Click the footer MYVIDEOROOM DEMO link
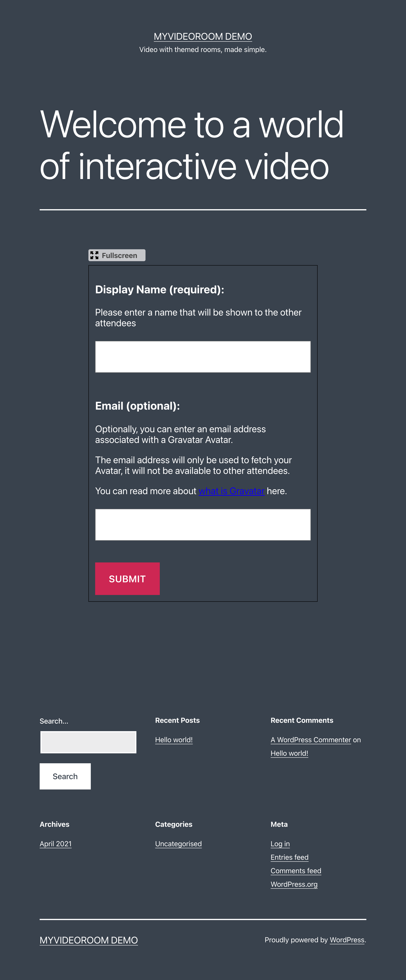Image resolution: width=406 pixels, height=980 pixels. [x=89, y=940]
